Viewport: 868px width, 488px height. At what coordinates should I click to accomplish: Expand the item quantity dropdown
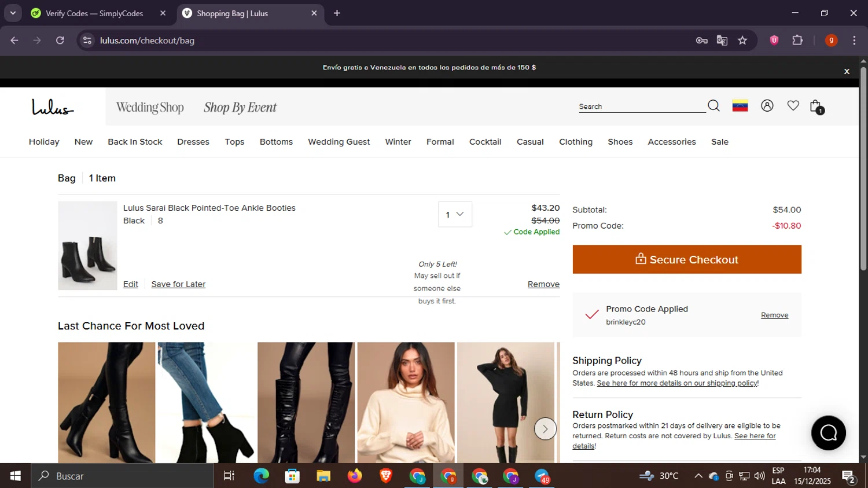click(x=455, y=214)
